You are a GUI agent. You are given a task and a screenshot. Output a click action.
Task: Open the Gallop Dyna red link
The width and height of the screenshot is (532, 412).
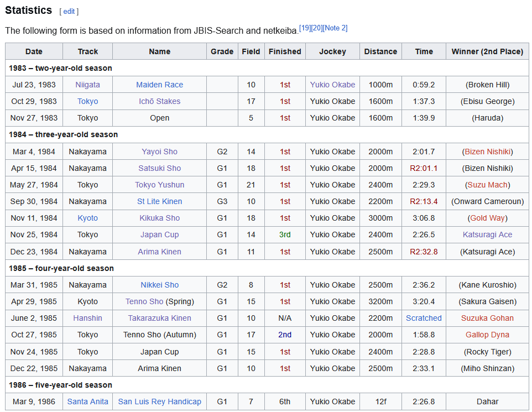[487, 335]
